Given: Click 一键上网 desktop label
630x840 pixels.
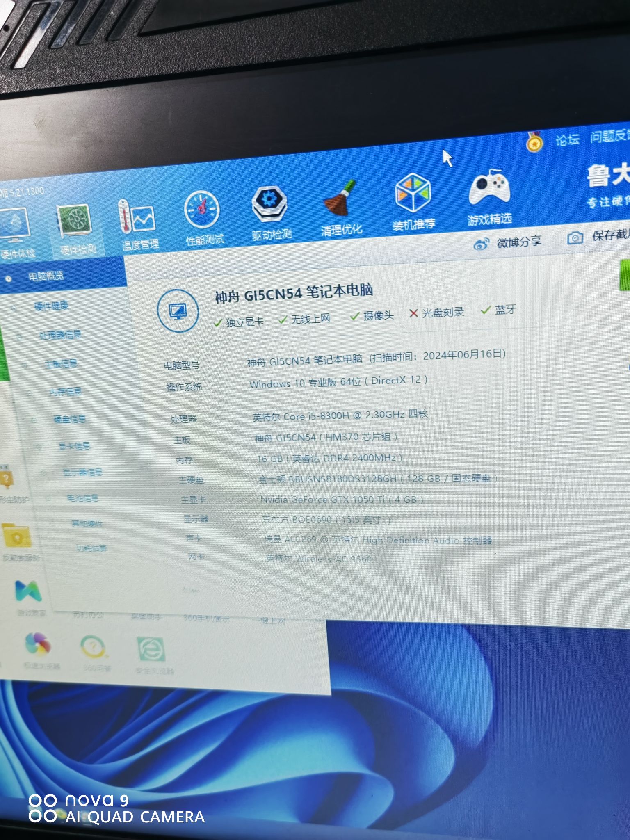Looking at the screenshot, I should pyautogui.click(x=269, y=621).
